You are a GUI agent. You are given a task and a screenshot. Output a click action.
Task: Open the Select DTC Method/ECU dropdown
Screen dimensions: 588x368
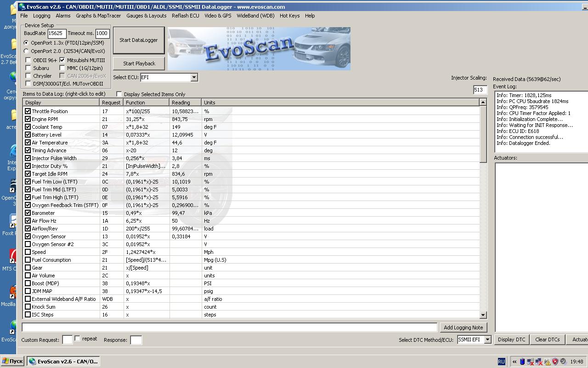[x=487, y=339]
